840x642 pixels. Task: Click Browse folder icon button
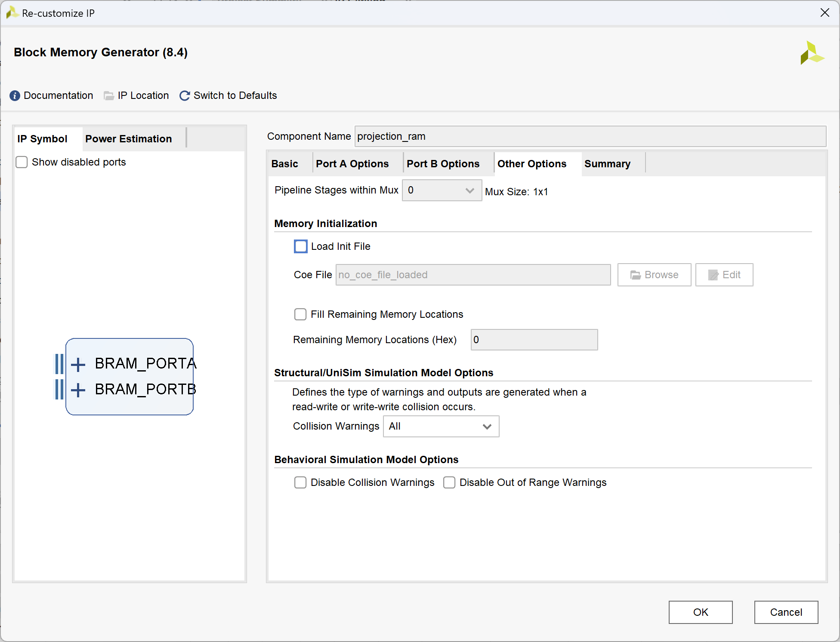pyautogui.click(x=654, y=275)
